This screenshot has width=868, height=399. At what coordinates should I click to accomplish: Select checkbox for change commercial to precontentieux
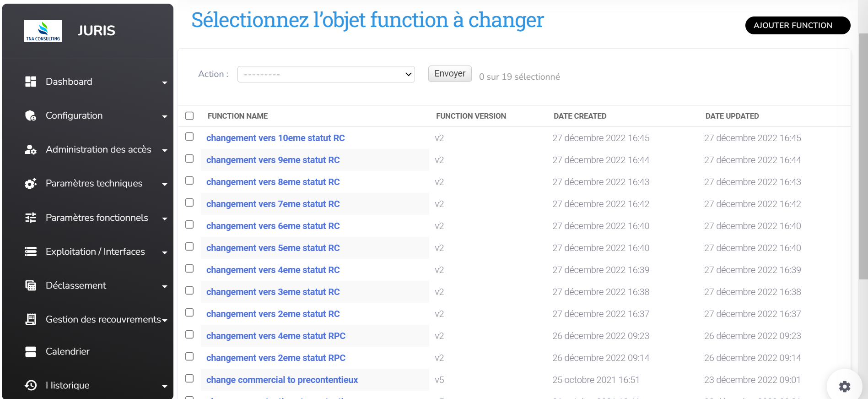(x=189, y=379)
